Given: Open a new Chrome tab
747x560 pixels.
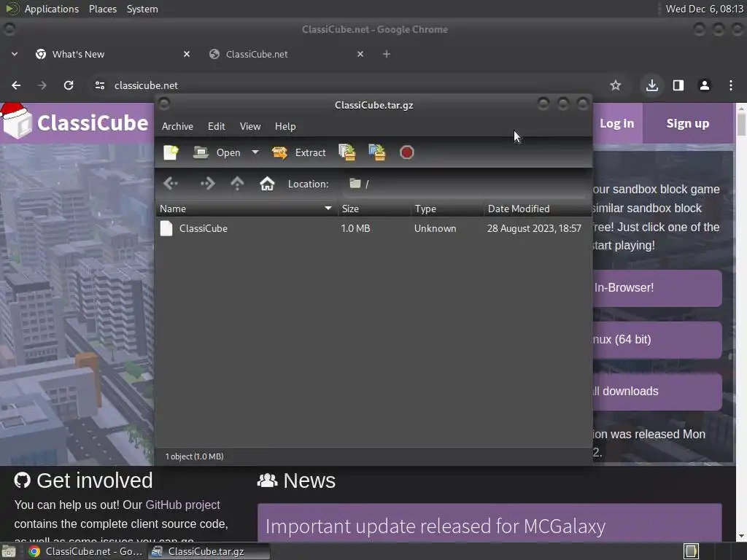Looking at the screenshot, I should point(387,54).
